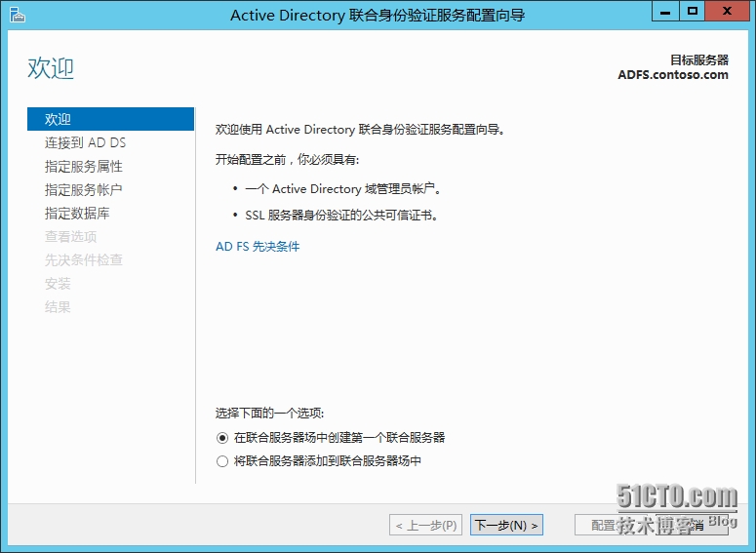The image size is (756, 553).
Task: Select the 欢迎 step in the sidebar
Action: pos(59,119)
